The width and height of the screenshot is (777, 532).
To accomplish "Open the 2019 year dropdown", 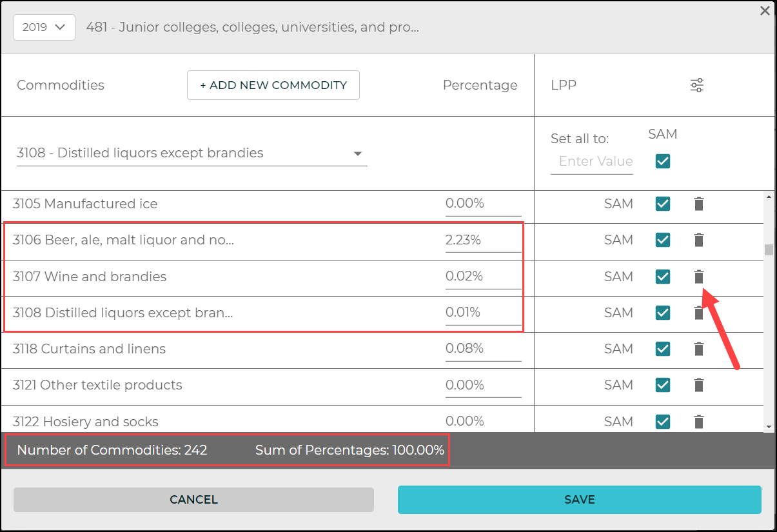I will point(44,27).
